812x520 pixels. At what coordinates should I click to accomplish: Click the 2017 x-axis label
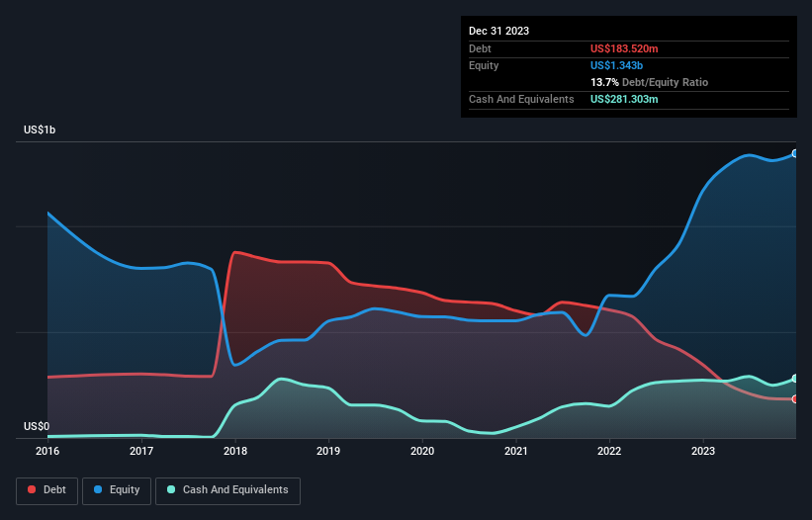tap(141, 451)
